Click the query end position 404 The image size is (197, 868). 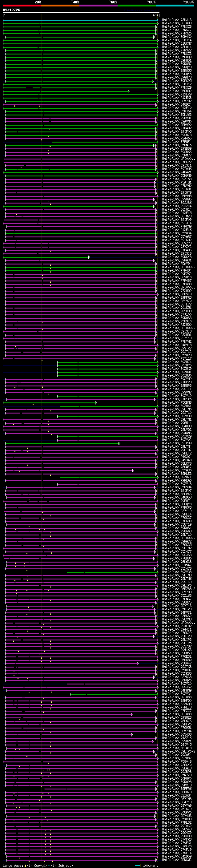pos(155,15)
